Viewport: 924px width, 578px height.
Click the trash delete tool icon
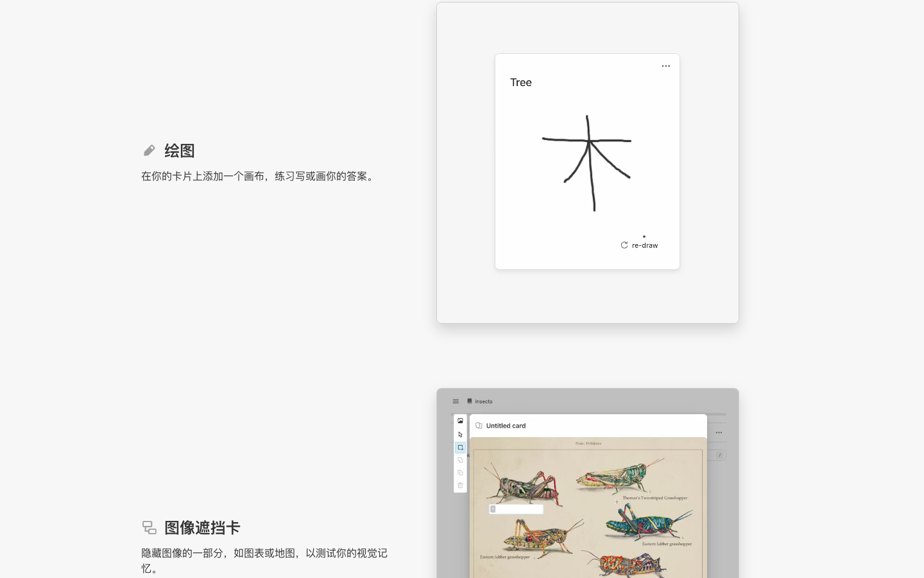click(x=460, y=486)
